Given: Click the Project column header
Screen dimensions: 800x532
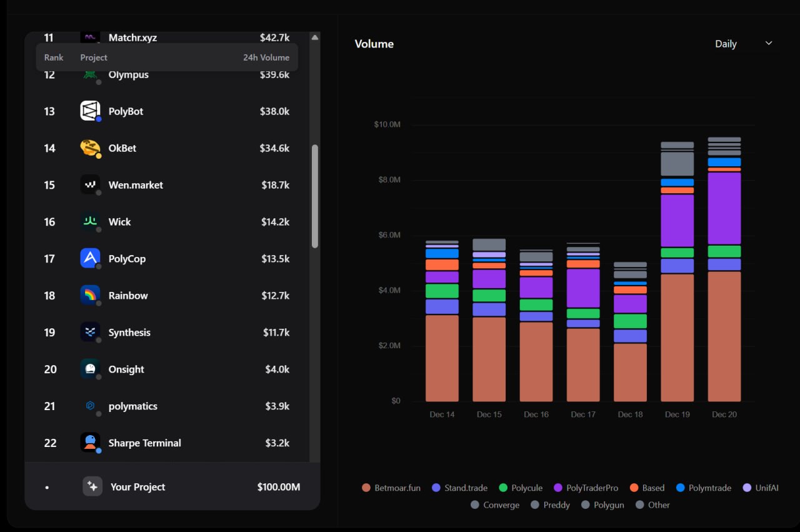Looking at the screenshot, I should (x=94, y=58).
